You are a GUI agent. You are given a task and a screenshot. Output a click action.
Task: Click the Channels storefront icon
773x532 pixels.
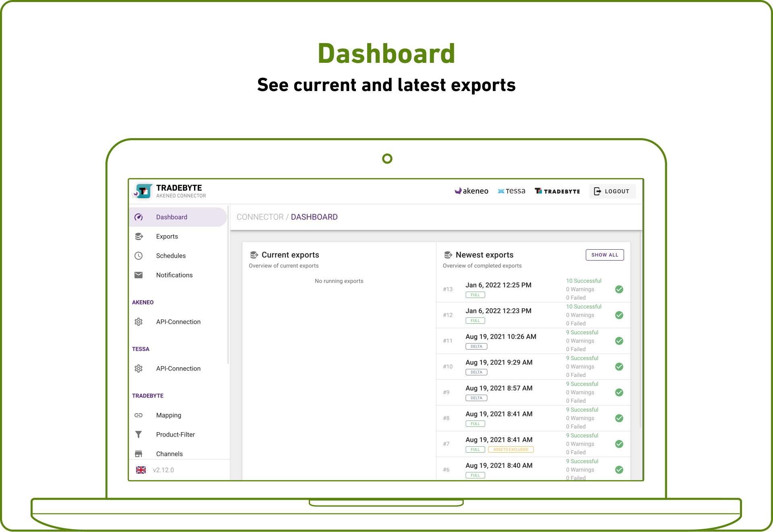(x=138, y=454)
